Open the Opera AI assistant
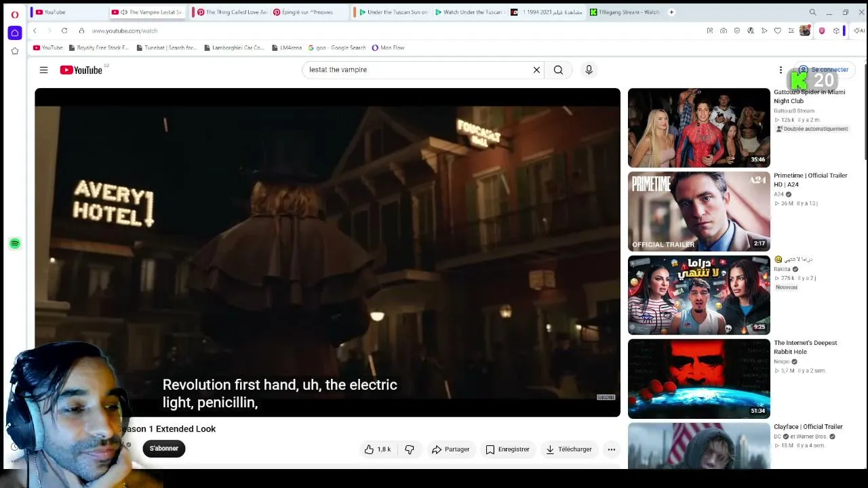868x488 pixels. (859, 30)
